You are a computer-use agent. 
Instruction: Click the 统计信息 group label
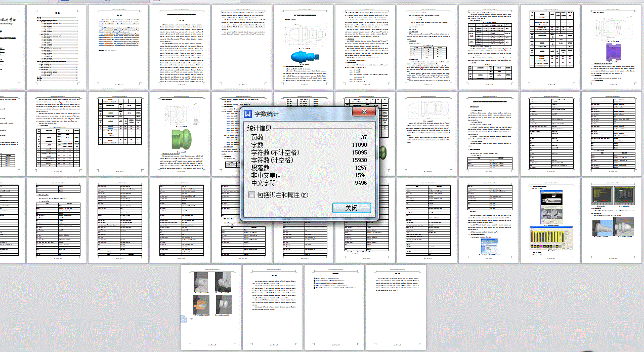259,129
